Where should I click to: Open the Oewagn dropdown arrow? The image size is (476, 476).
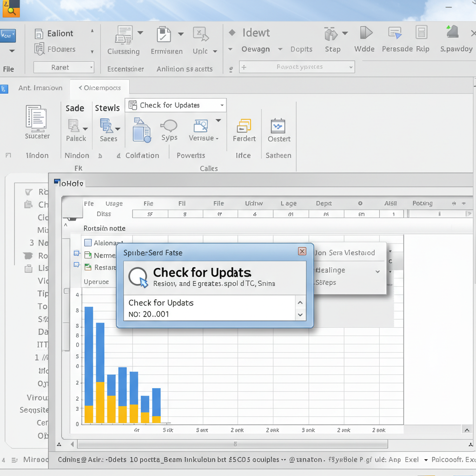pos(280,49)
